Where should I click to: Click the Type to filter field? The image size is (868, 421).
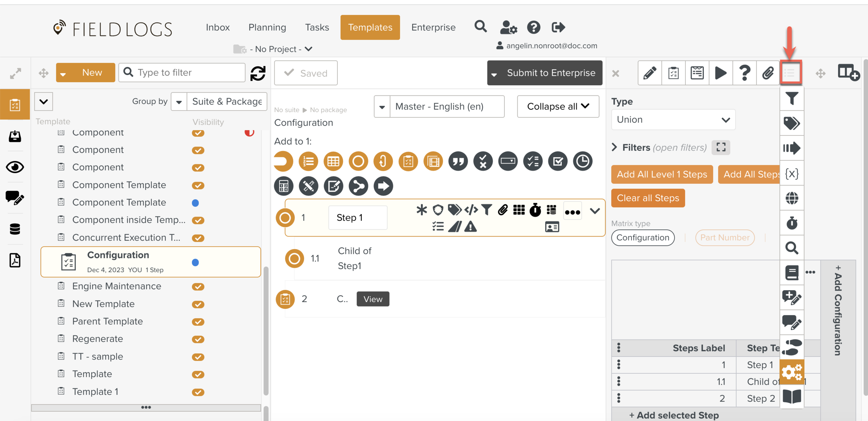point(182,72)
